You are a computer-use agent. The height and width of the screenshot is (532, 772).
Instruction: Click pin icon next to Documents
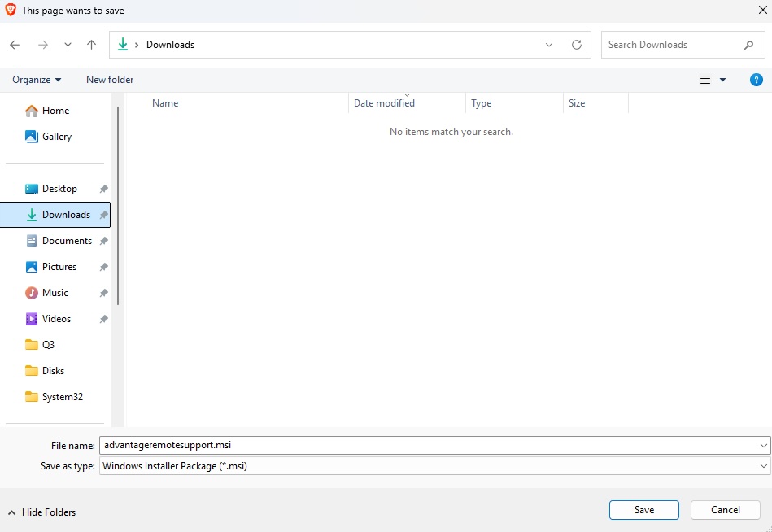coord(103,241)
